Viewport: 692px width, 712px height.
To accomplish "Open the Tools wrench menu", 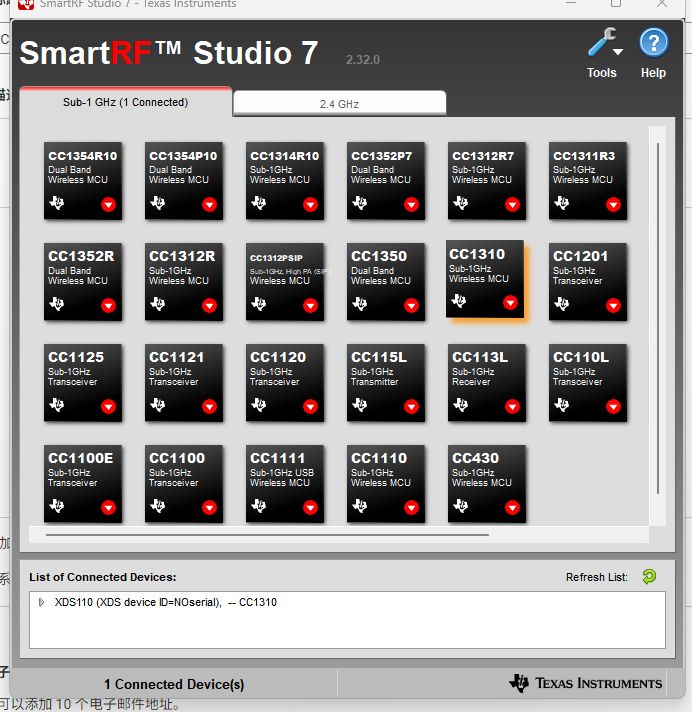I will (x=605, y=43).
